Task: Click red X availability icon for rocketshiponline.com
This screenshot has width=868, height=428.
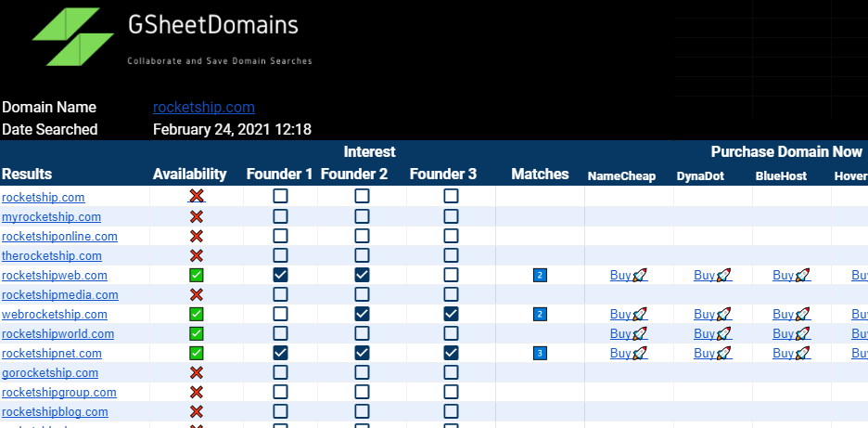Action: [197, 236]
